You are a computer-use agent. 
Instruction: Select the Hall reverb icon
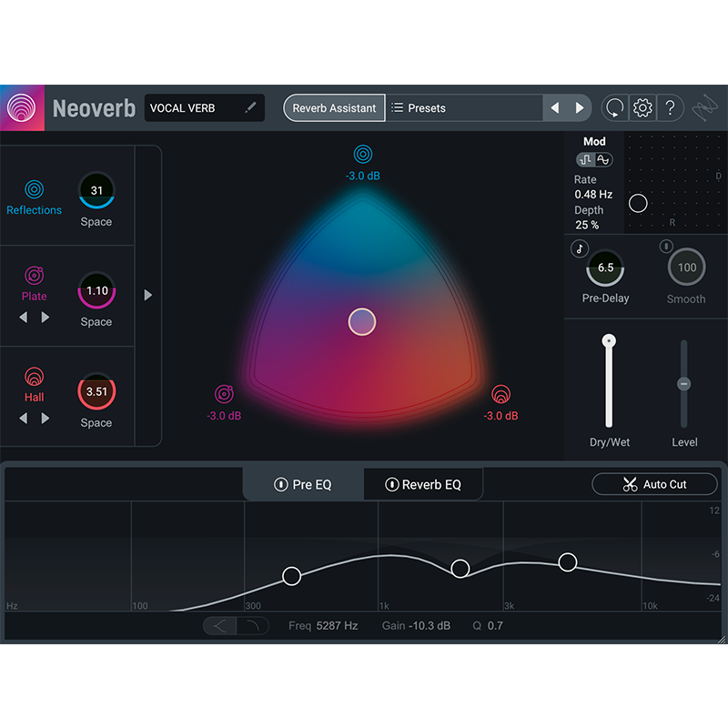(x=34, y=375)
